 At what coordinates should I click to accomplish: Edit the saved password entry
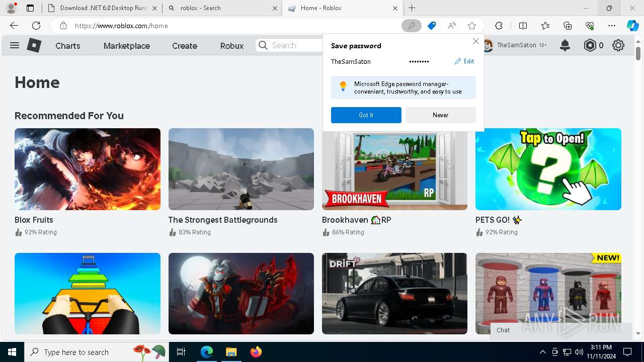coord(464,61)
